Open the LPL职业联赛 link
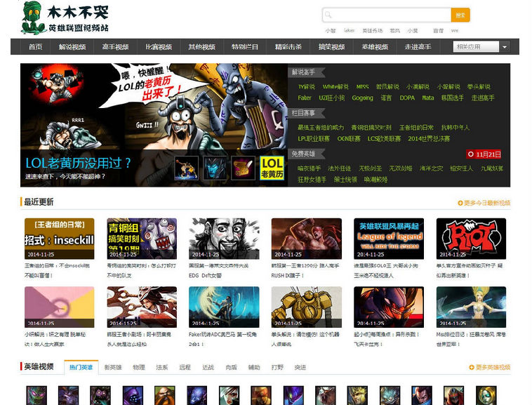 click(314, 139)
